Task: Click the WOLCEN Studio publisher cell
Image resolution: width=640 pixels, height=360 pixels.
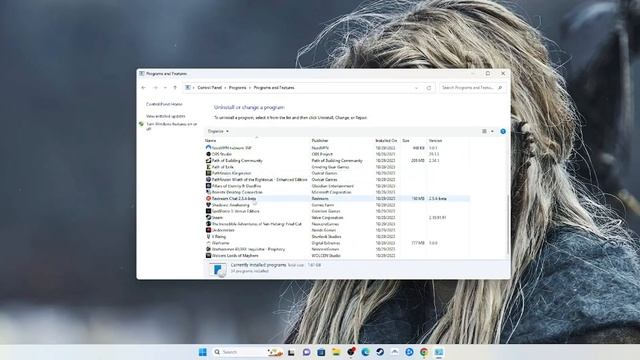Action: 326,256
